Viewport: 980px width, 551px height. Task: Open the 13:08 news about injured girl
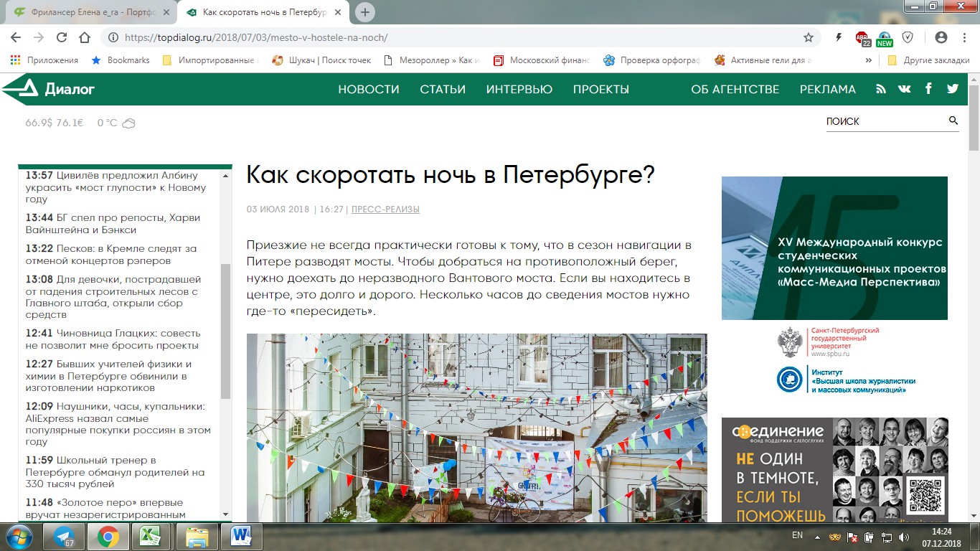click(x=113, y=297)
